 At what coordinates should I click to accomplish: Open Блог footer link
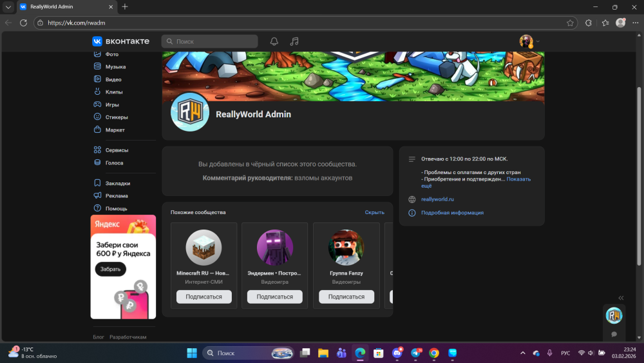[x=99, y=337]
